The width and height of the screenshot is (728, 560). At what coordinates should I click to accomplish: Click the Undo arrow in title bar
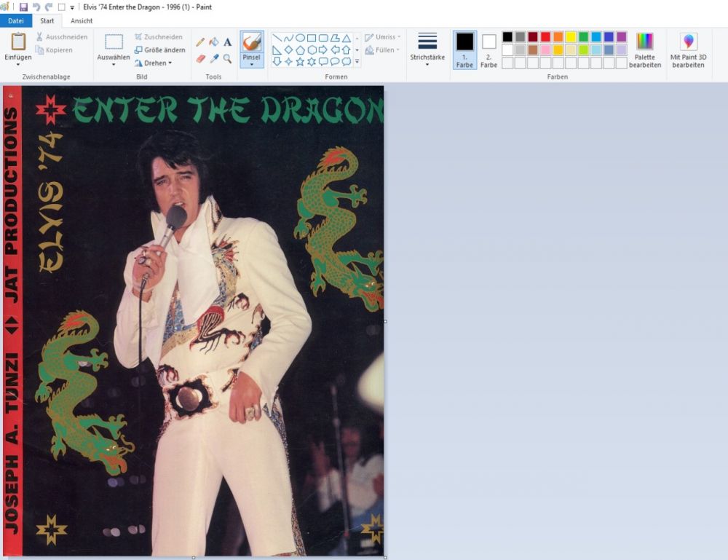(x=36, y=7)
